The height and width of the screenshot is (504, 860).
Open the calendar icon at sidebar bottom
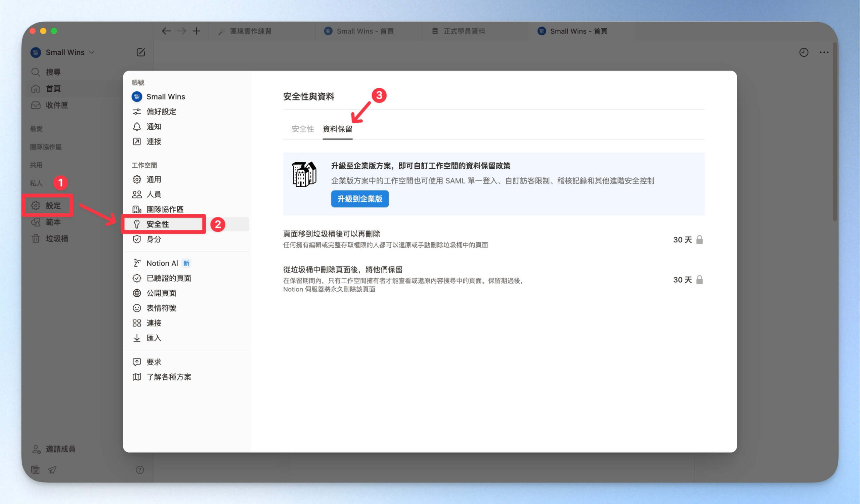(x=36, y=470)
